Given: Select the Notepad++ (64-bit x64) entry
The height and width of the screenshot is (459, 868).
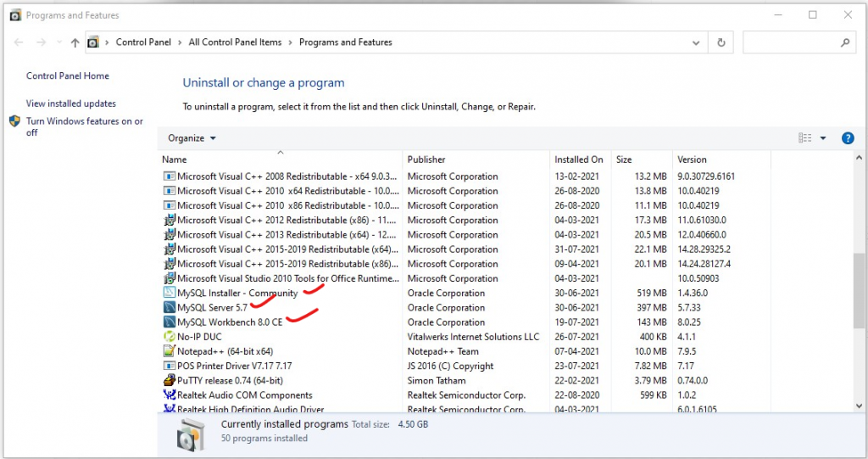Looking at the screenshot, I should click(465, 351).
